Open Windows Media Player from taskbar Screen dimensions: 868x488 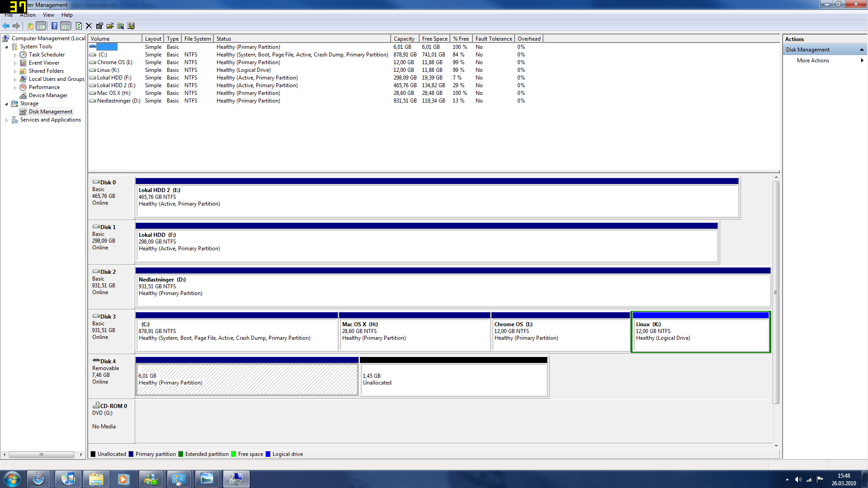pos(123,479)
